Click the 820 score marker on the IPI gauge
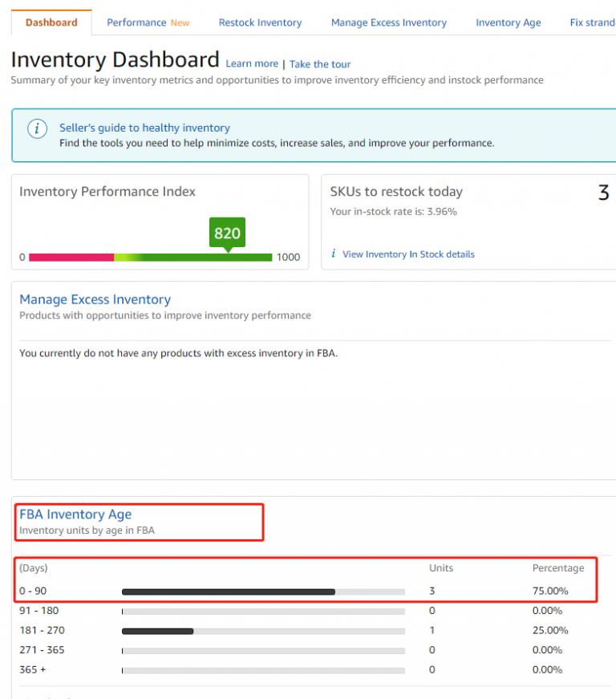616x699 pixels. [x=227, y=233]
